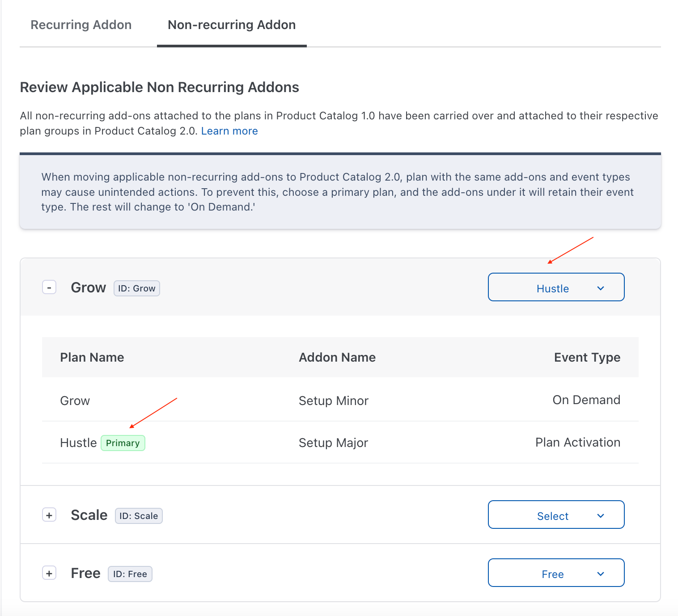Image resolution: width=678 pixels, height=616 pixels.
Task: Click the green Primary badge beside Hustle
Action: coord(123,443)
